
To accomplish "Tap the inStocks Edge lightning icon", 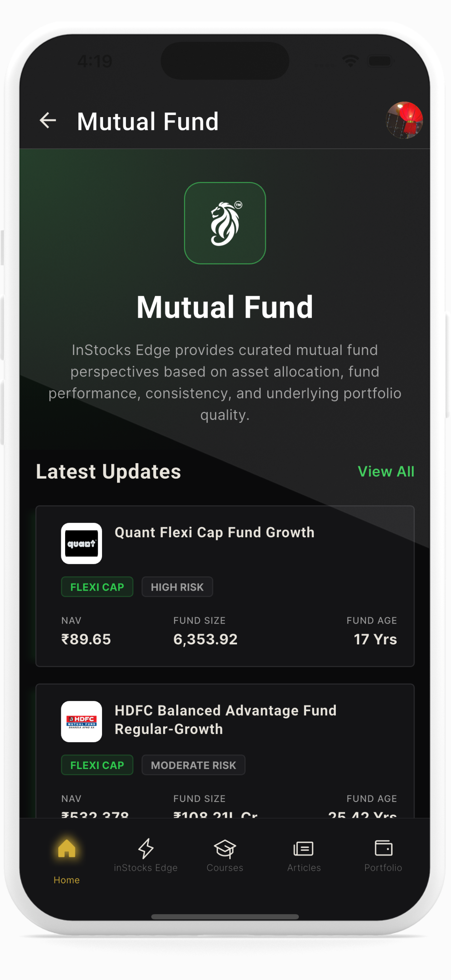I will pyautogui.click(x=146, y=849).
